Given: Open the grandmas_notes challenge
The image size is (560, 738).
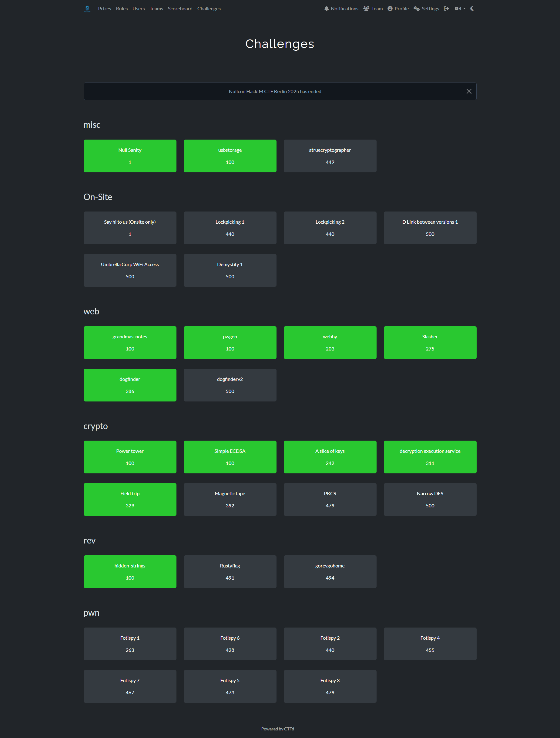Looking at the screenshot, I should pyautogui.click(x=130, y=343).
